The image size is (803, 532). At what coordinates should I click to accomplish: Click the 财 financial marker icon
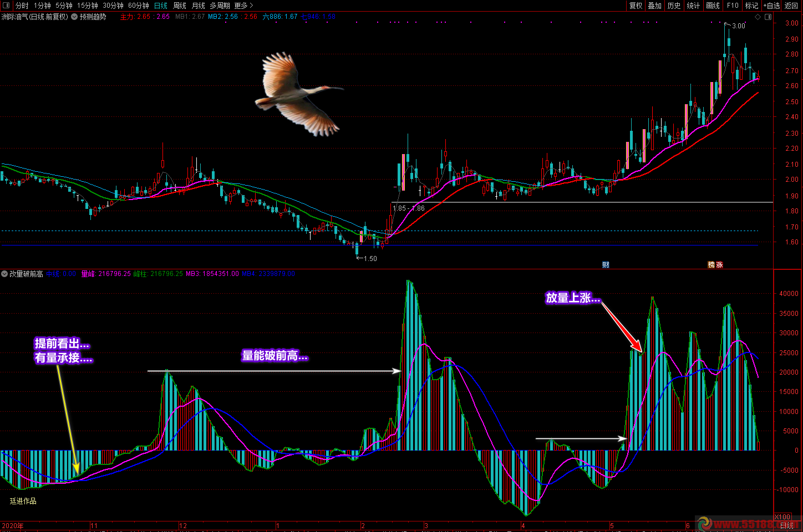[606, 265]
